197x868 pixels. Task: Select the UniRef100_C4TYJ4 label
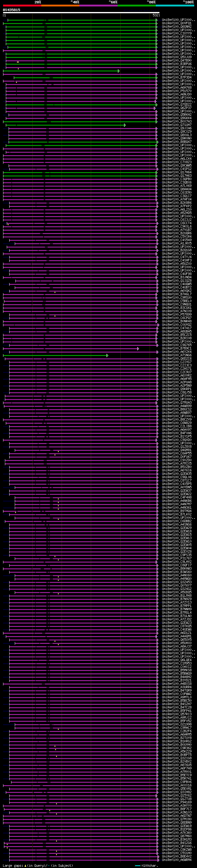[x=177, y=257]
